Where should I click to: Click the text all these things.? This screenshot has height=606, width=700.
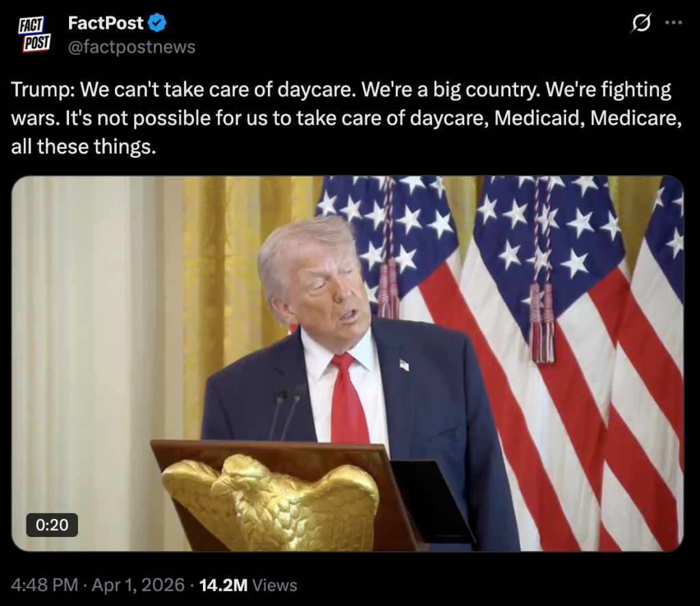tap(83, 146)
